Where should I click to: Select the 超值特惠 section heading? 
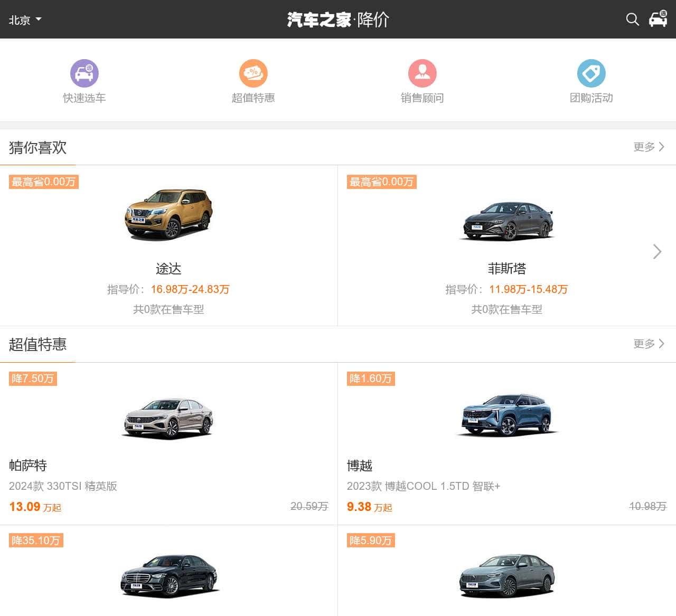(x=37, y=344)
